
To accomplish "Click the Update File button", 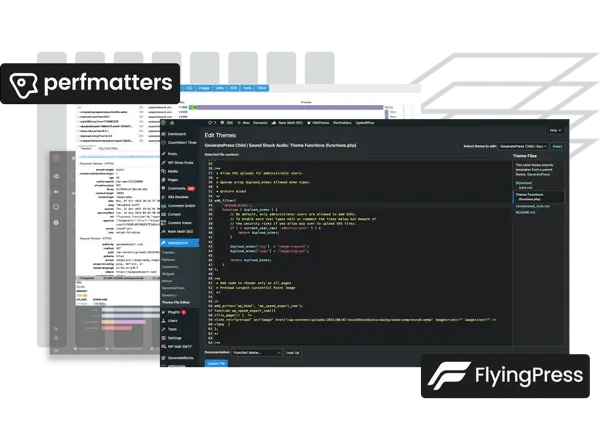I will (216, 363).
